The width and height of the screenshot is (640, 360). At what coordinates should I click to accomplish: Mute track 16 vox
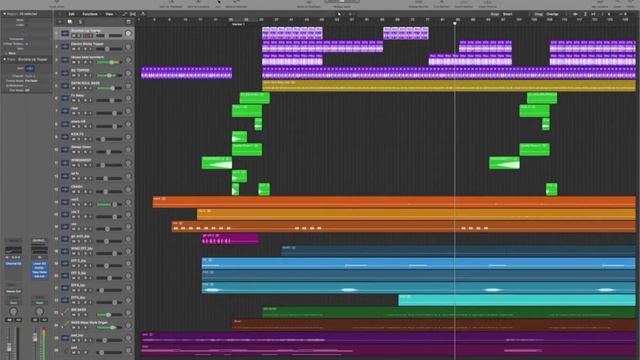coord(74,229)
